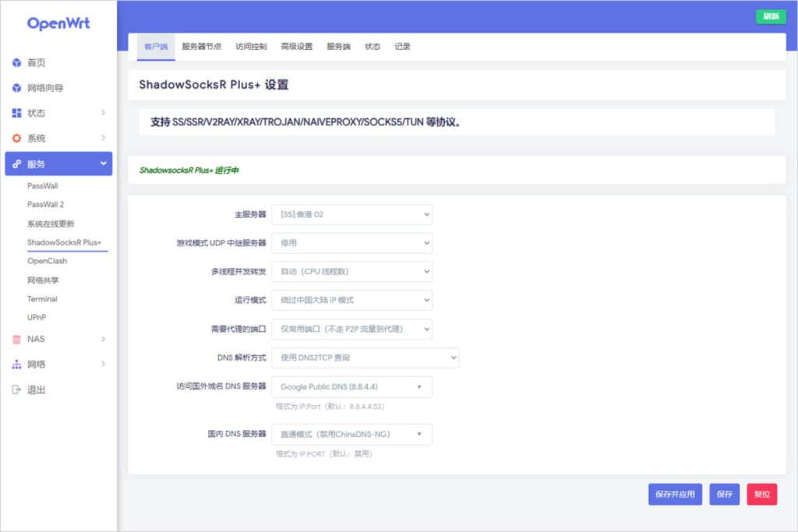Open UPnP in the sidebar
The image size is (798, 532).
pyautogui.click(x=37, y=317)
